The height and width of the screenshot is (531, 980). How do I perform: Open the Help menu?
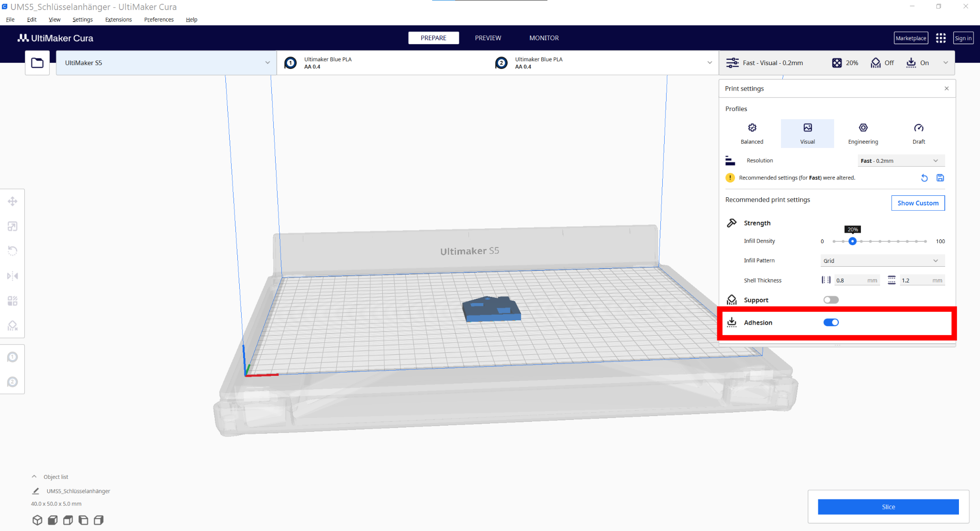pos(192,20)
